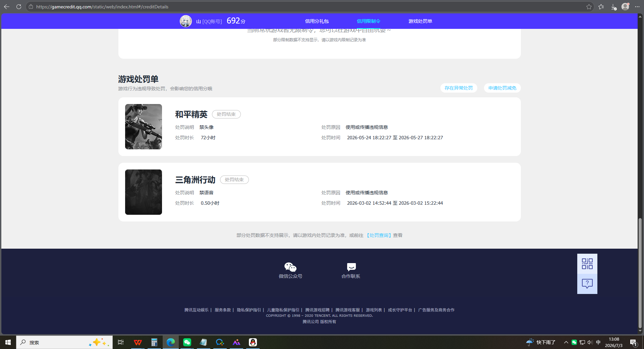
Task: Open the 【处罚查询】 link
Action: pos(379,235)
